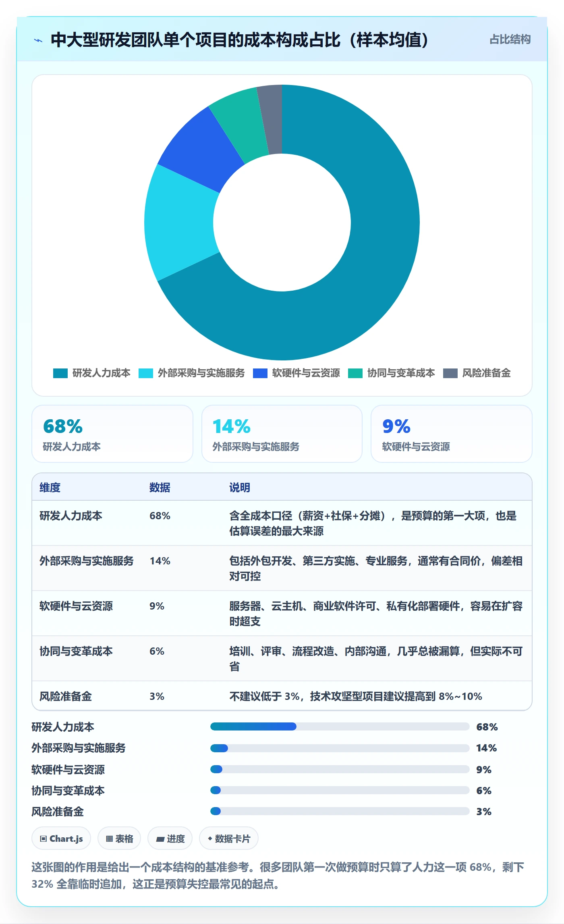Viewport: 564px width, 924px height.
Task: Select the 软硬件与云资源 table row name
Action: point(76,606)
